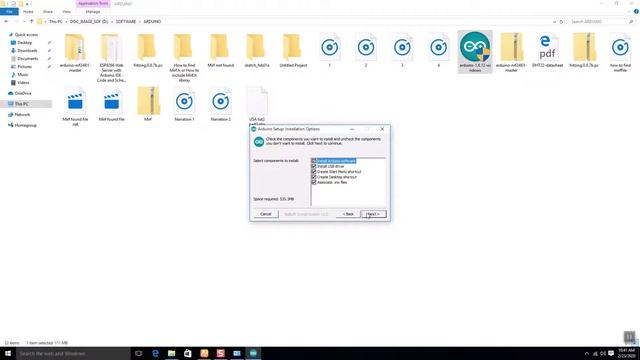
Task: Select the first fritzing.0.8.7b.pc folder
Action: (x=148, y=50)
